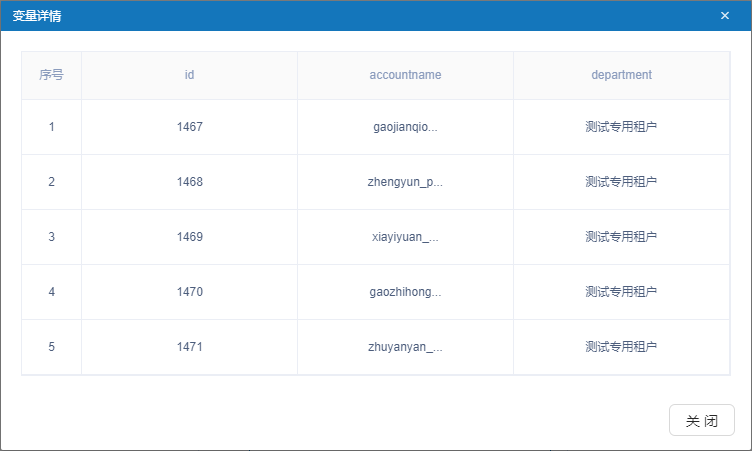Click the truncated account name zhengyun_p...

click(x=405, y=182)
